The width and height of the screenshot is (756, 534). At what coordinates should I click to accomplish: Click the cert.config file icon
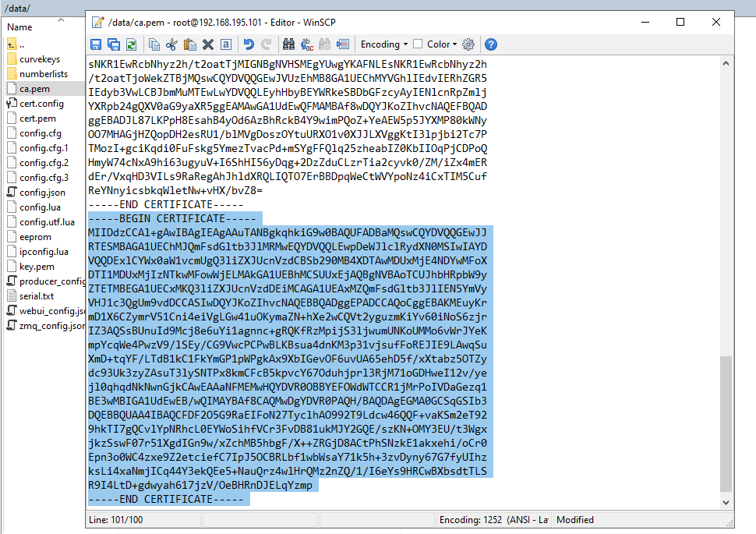coord(12,104)
